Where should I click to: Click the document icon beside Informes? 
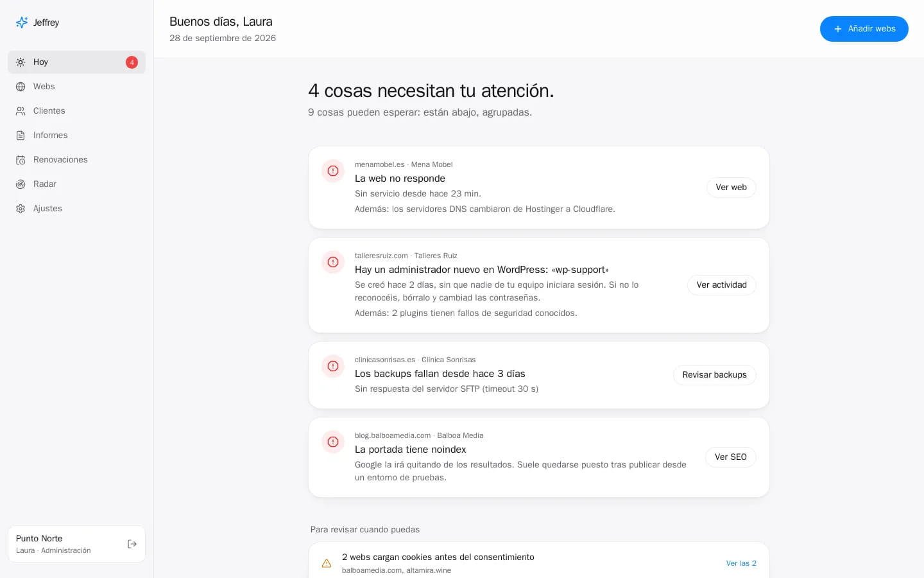click(21, 136)
